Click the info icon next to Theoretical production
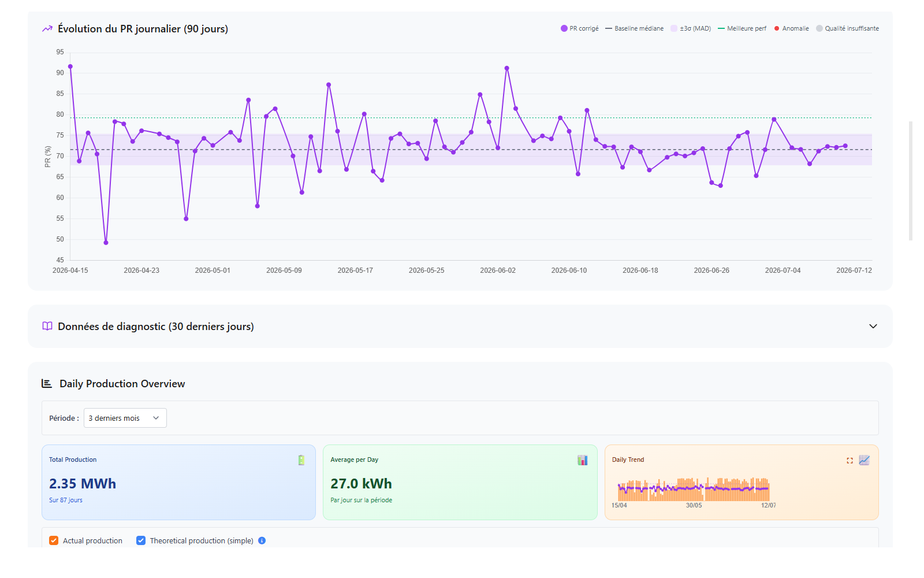The image size is (924, 578). point(262,540)
